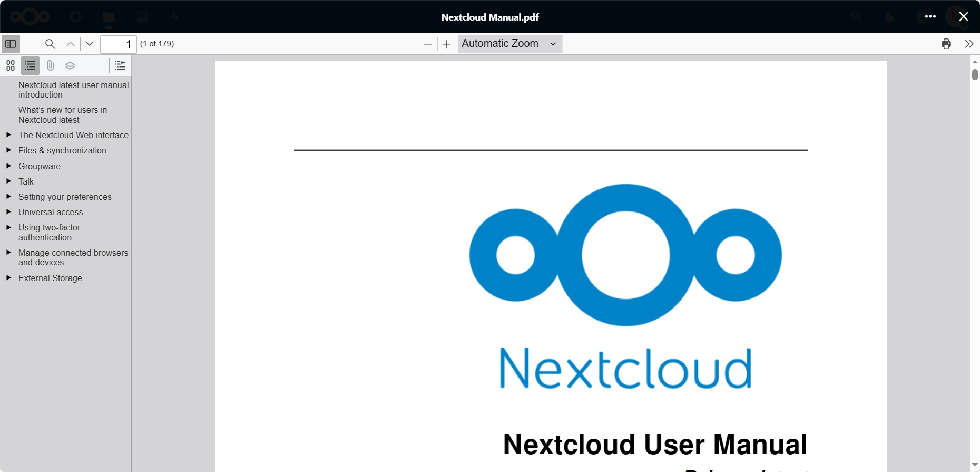Jump to the Groupware chapter
The width and height of the screenshot is (980, 472).
(x=40, y=166)
